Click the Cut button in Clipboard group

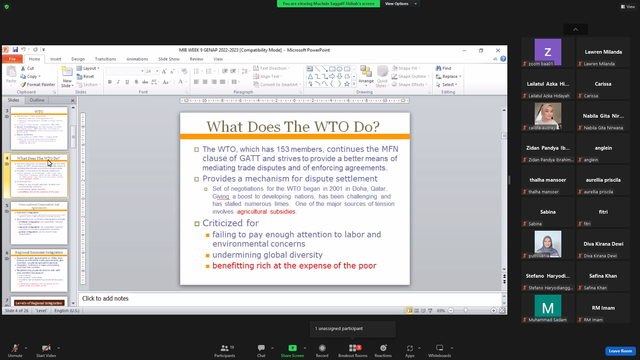tap(27, 68)
